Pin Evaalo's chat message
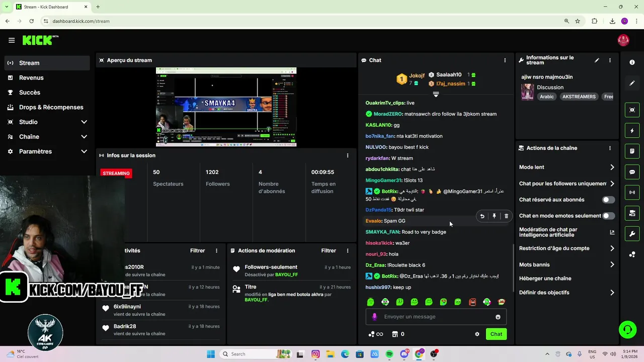 tap(494, 216)
